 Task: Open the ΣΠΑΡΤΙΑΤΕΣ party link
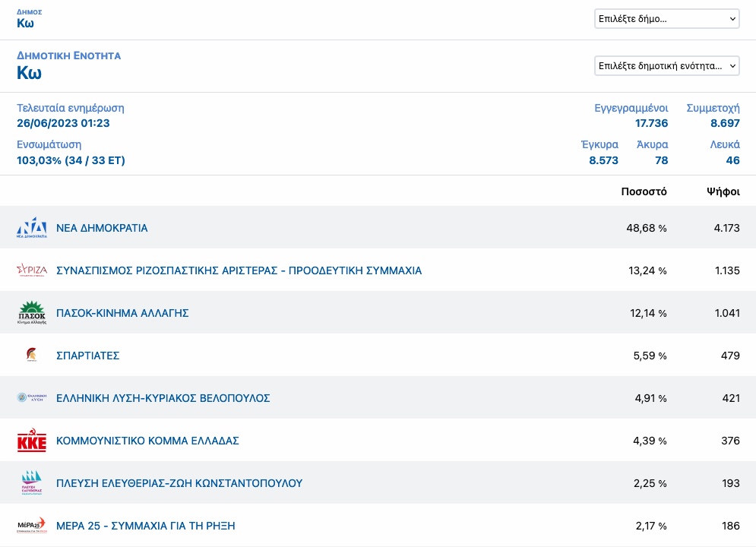pos(87,356)
